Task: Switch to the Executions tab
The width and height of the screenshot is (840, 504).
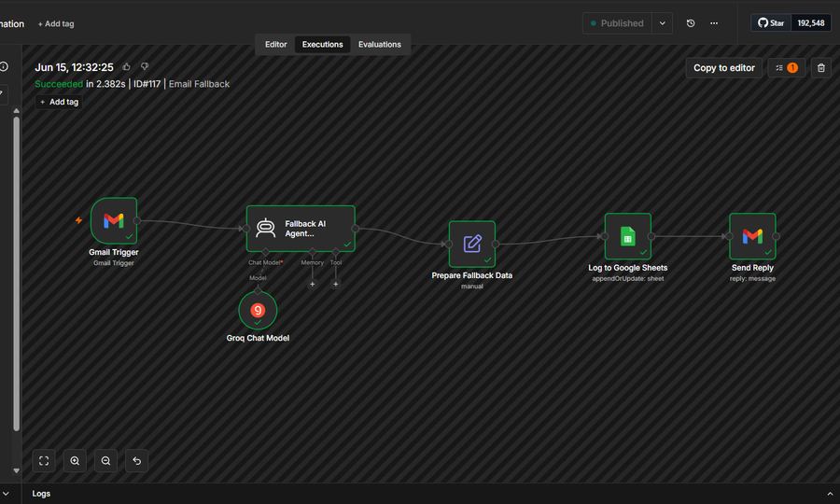Action: tap(323, 45)
